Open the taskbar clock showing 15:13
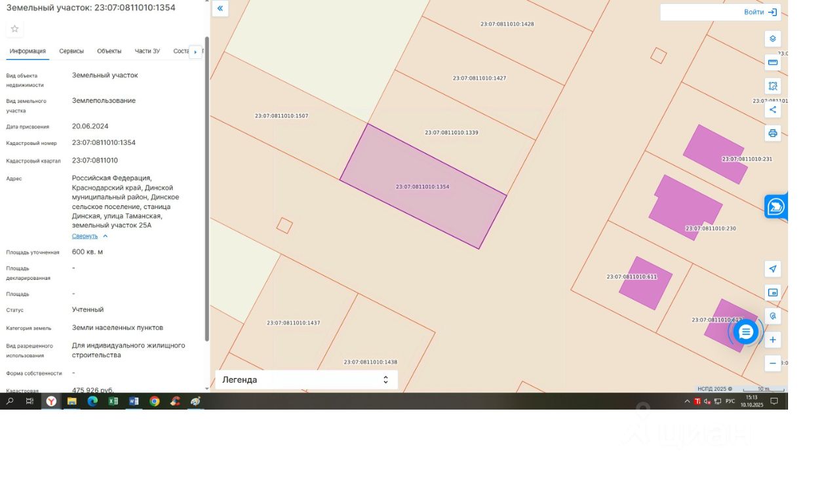The width and height of the screenshot is (839, 504). (x=752, y=401)
